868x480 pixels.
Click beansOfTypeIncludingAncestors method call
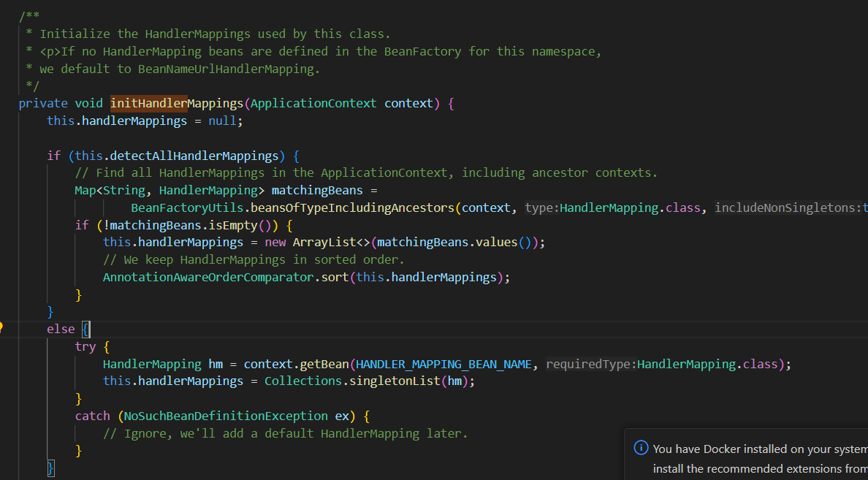click(353, 207)
